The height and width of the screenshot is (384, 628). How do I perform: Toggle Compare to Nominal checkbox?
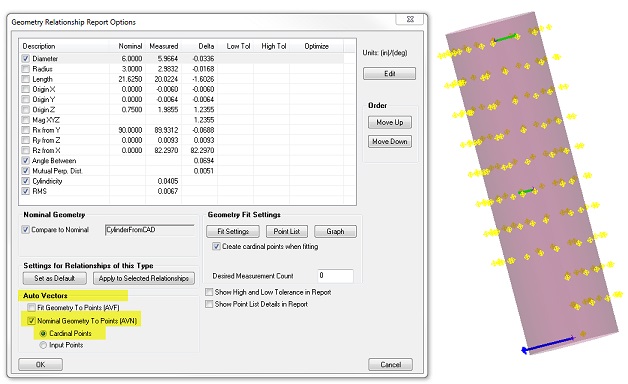(x=26, y=229)
